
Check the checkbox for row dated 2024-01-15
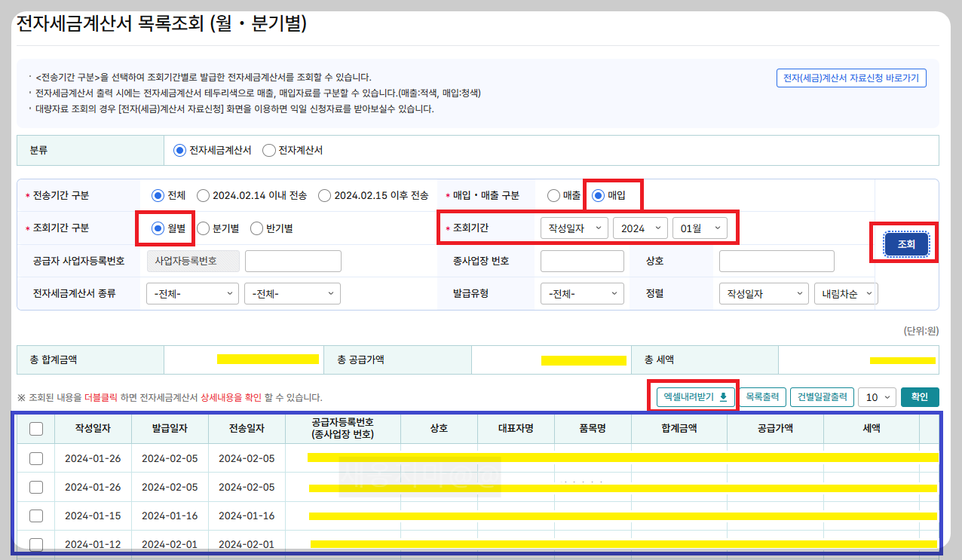[x=35, y=515]
